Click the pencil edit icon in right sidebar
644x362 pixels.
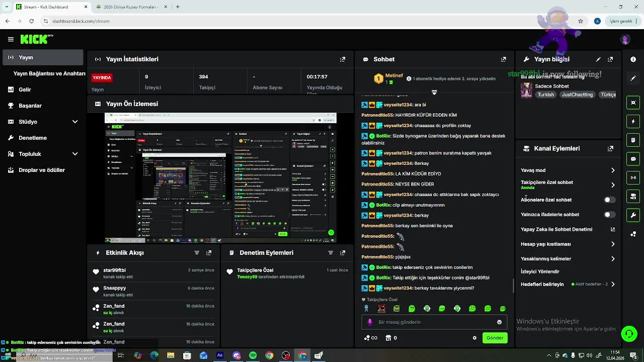(x=633, y=78)
